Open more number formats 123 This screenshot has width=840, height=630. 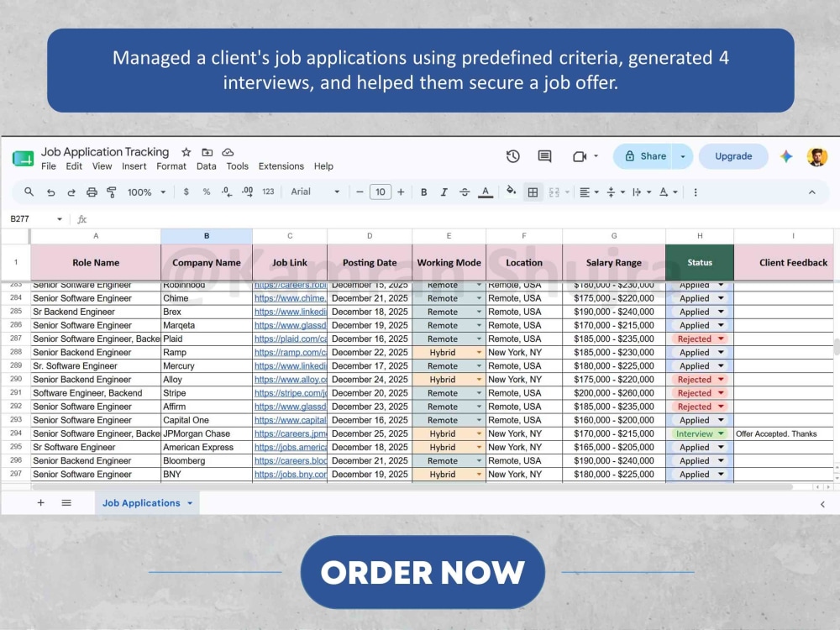269,192
